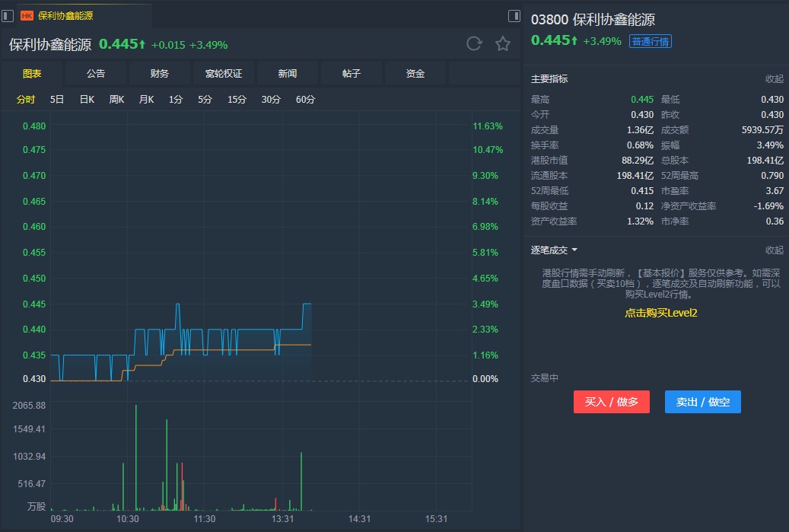Click the 成交额 value 5939.57万
This screenshot has height=532, width=789.
pyautogui.click(x=762, y=130)
